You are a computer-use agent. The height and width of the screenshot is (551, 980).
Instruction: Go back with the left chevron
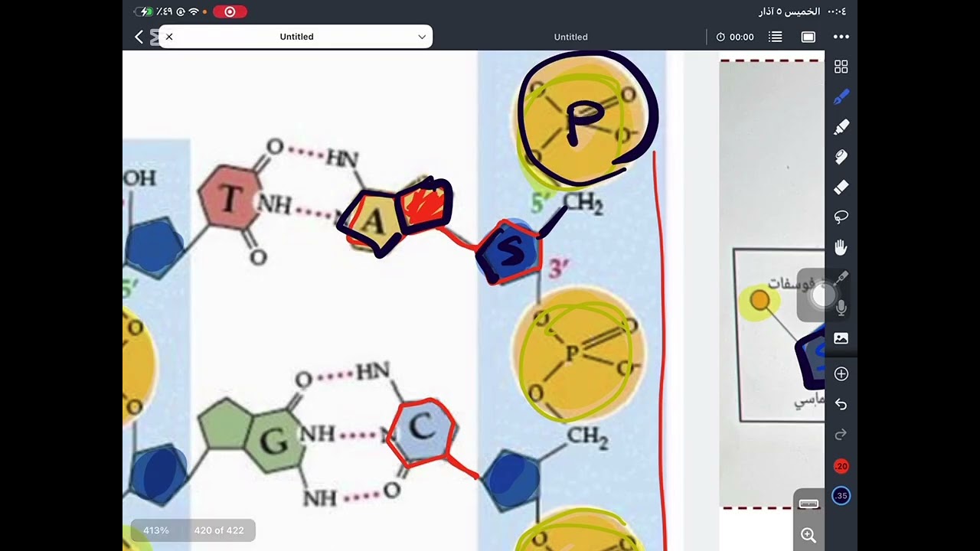coord(139,37)
